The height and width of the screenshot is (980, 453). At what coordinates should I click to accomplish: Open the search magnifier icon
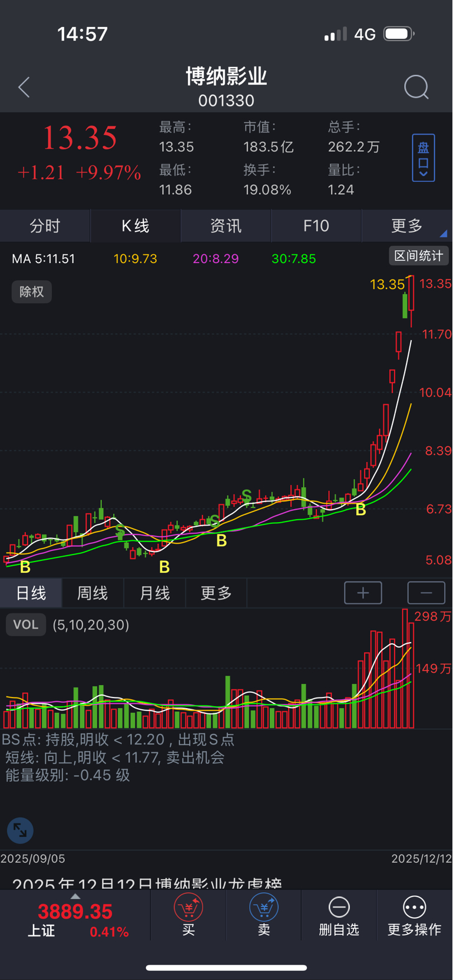pyautogui.click(x=416, y=88)
